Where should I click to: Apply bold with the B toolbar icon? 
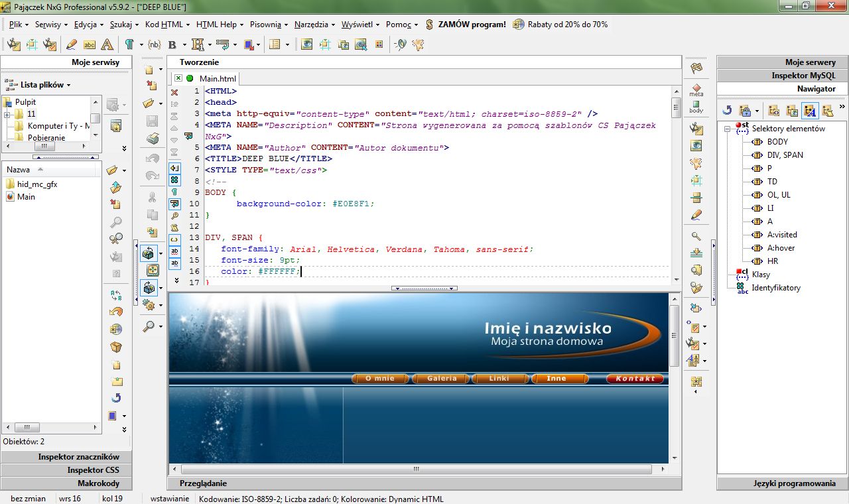(x=171, y=45)
